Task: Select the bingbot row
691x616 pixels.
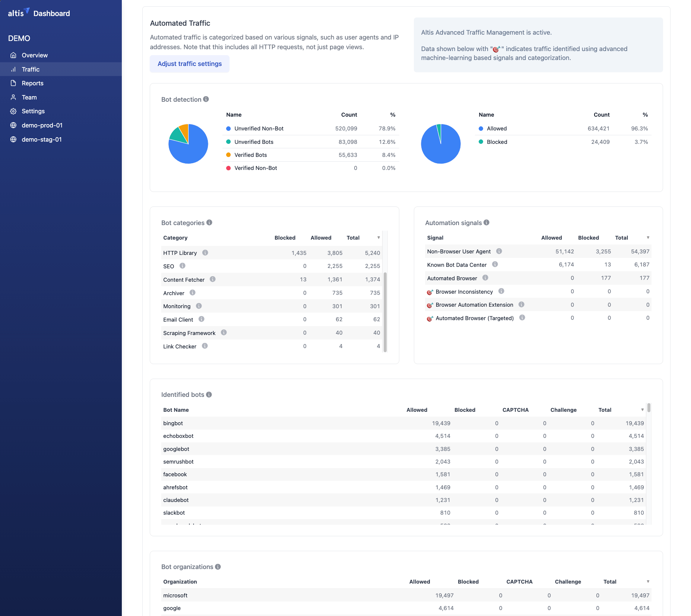Action: coord(403,423)
